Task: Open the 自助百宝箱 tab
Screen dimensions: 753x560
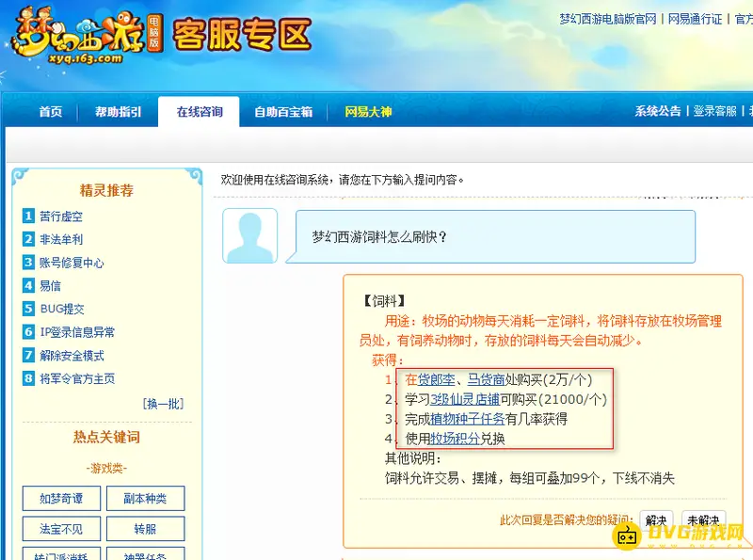Action: [283, 112]
